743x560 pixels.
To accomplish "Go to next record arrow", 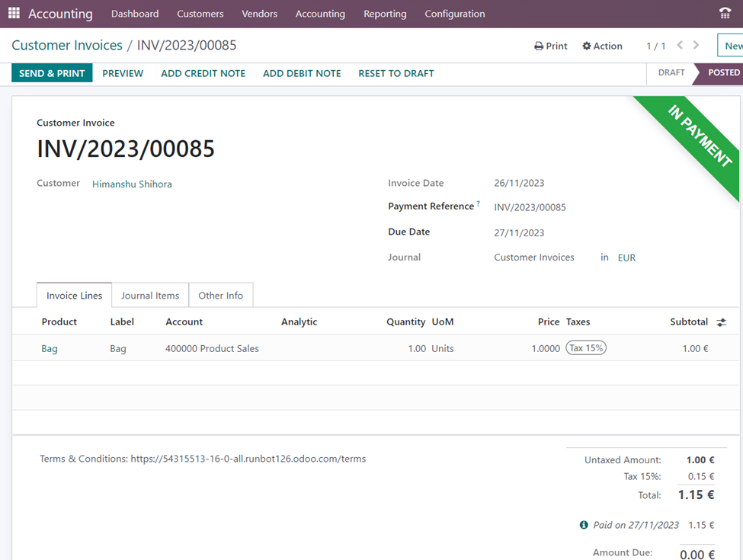I will click(696, 46).
